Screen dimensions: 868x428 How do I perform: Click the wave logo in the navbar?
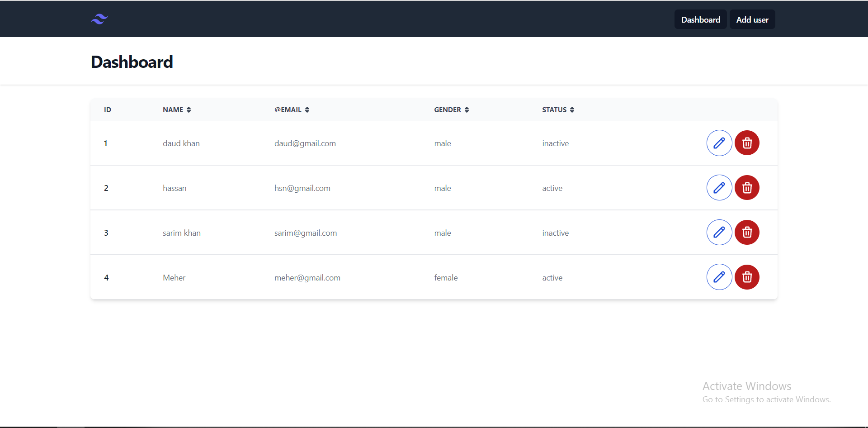pyautogui.click(x=99, y=19)
